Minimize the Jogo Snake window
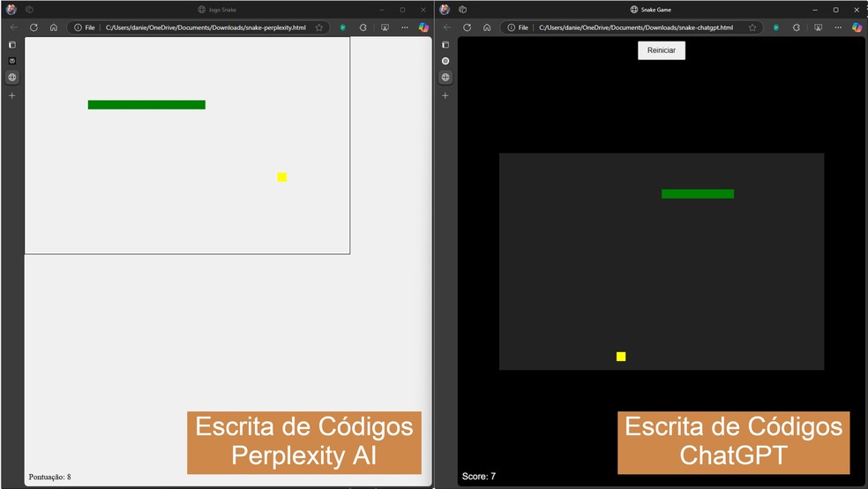Screen dimensions: 868x489 381,10
